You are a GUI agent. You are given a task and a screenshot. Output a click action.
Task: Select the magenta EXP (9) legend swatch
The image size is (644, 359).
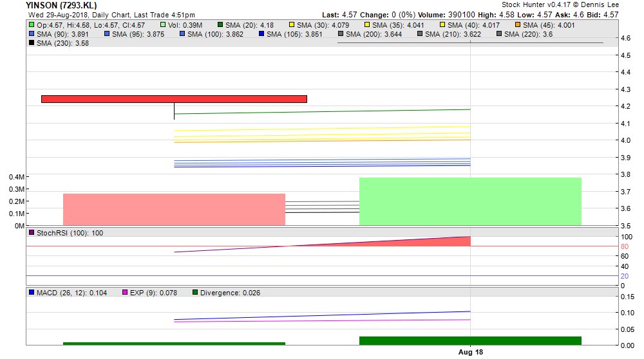125,293
